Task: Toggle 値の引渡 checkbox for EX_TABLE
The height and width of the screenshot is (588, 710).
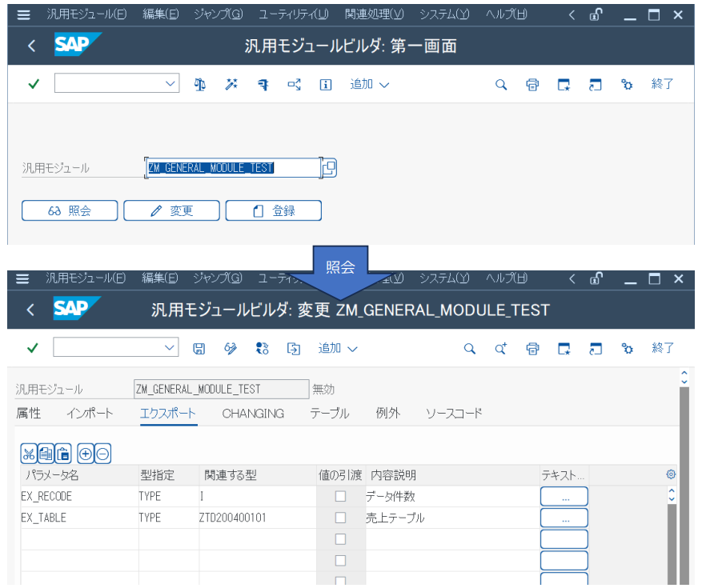Action: 340,518
